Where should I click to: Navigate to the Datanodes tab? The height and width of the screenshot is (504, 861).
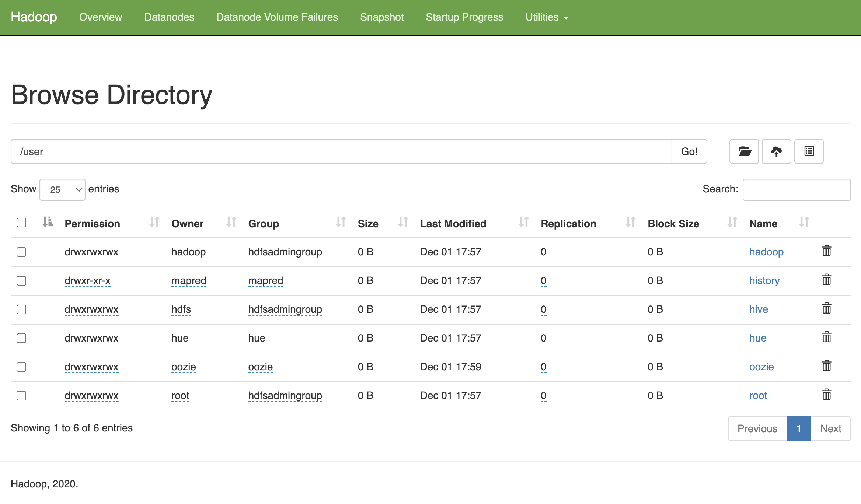[169, 17]
